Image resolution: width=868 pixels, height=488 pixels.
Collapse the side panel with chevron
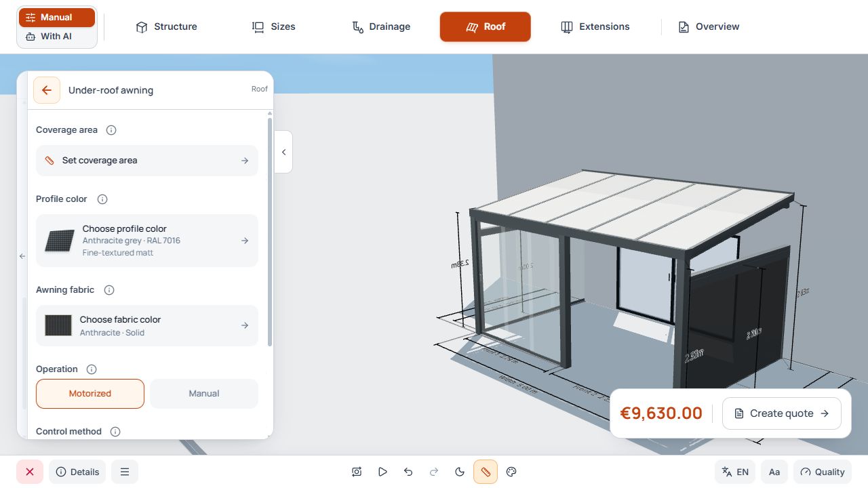pos(283,152)
